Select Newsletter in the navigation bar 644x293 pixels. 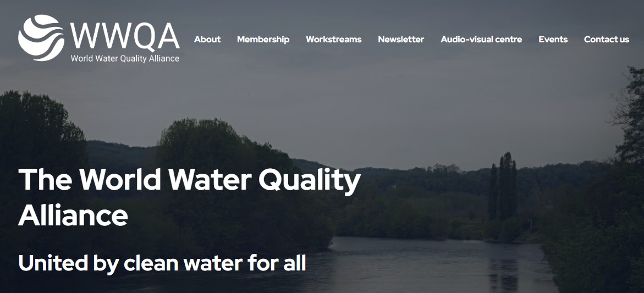401,40
